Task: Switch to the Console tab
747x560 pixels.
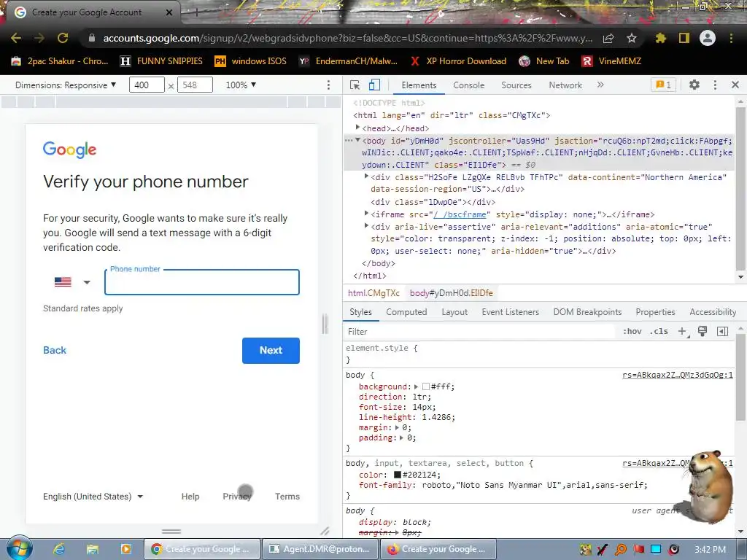Action: (x=469, y=85)
